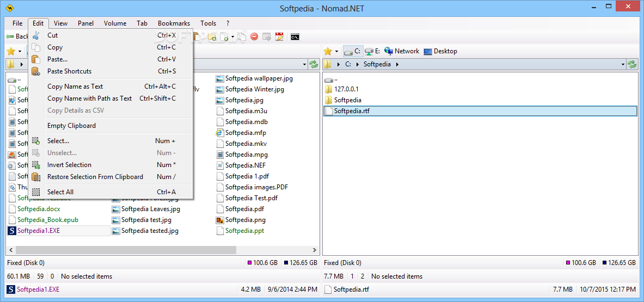This screenshot has width=644, height=302.
Task: Open the File menu
Action: (17, 23)
